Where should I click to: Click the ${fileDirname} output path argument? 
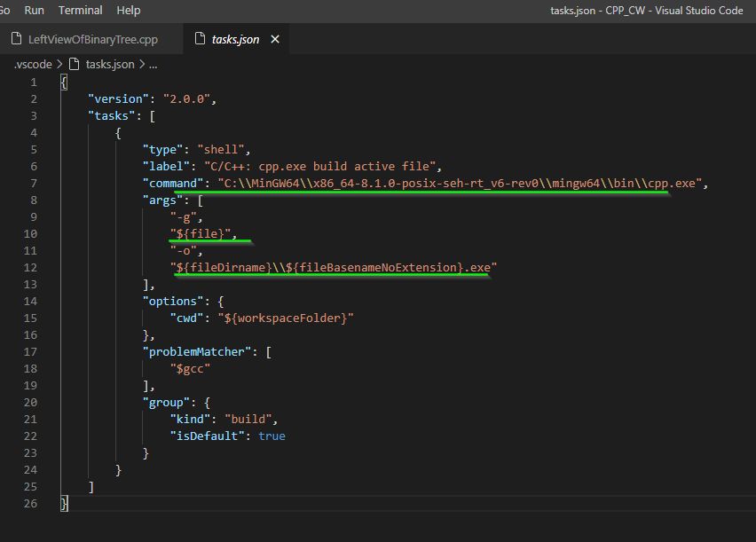click(x=333, y=268)
